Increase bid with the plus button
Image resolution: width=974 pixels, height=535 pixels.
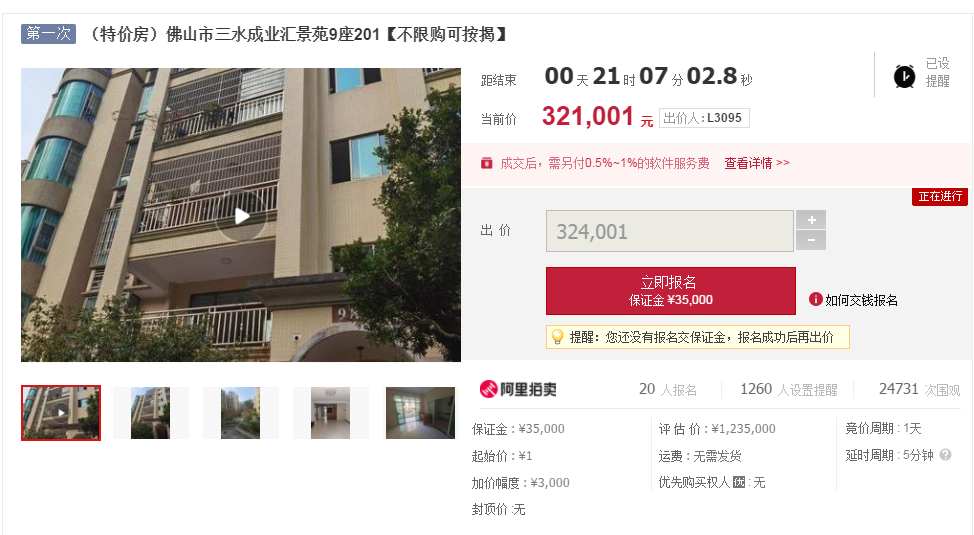click(x=811, y=220)
